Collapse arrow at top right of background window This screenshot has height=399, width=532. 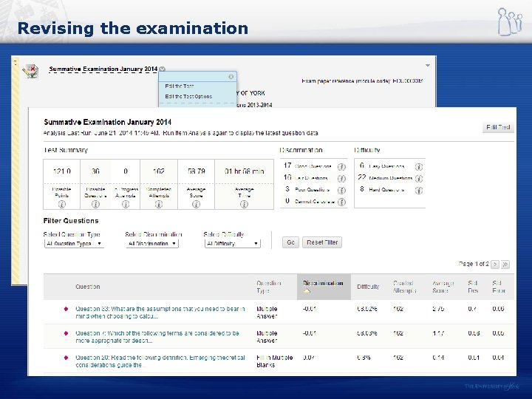click(428, 65)
